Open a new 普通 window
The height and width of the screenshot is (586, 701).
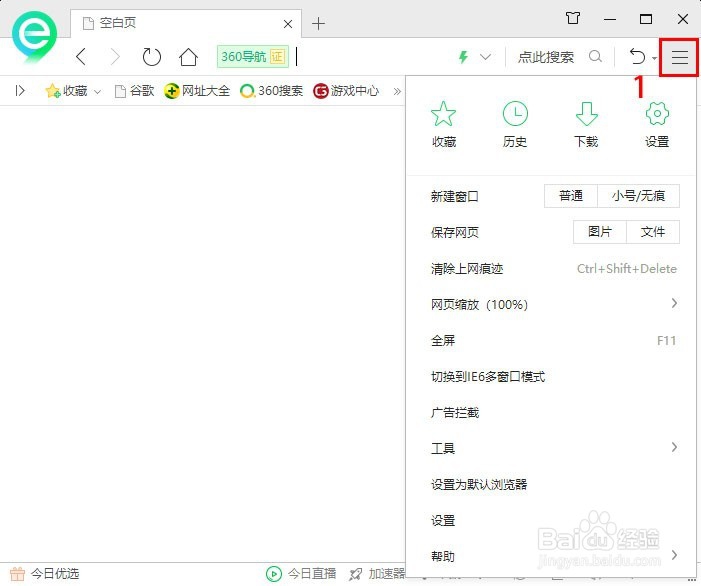571,196
